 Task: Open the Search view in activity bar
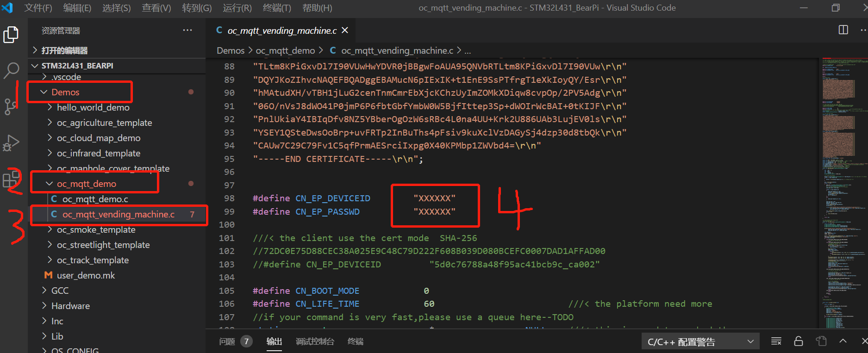(x=11, y=70)
